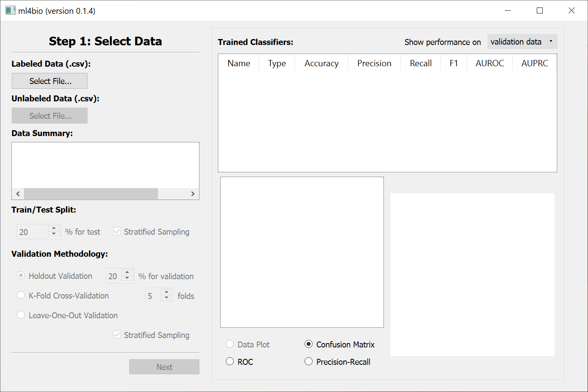This screenshot has height=392, width=588.
Task: Decrease the percent for validation value
Action: point(127,278)
